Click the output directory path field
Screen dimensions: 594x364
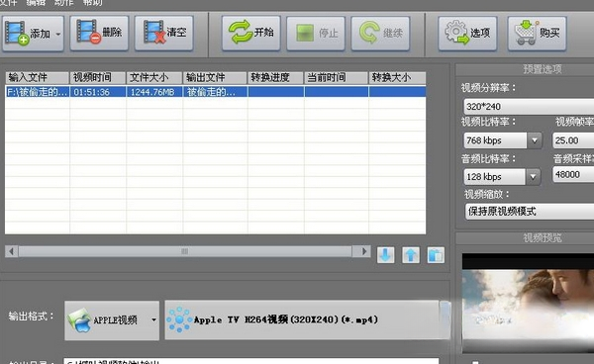(x=251, y=361)
